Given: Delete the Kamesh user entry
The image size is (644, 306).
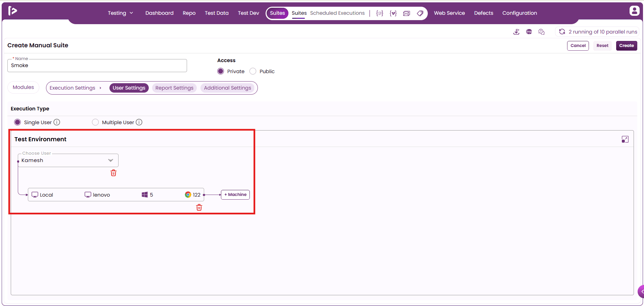Looking at the screenshot, I should tap(113, 173).
